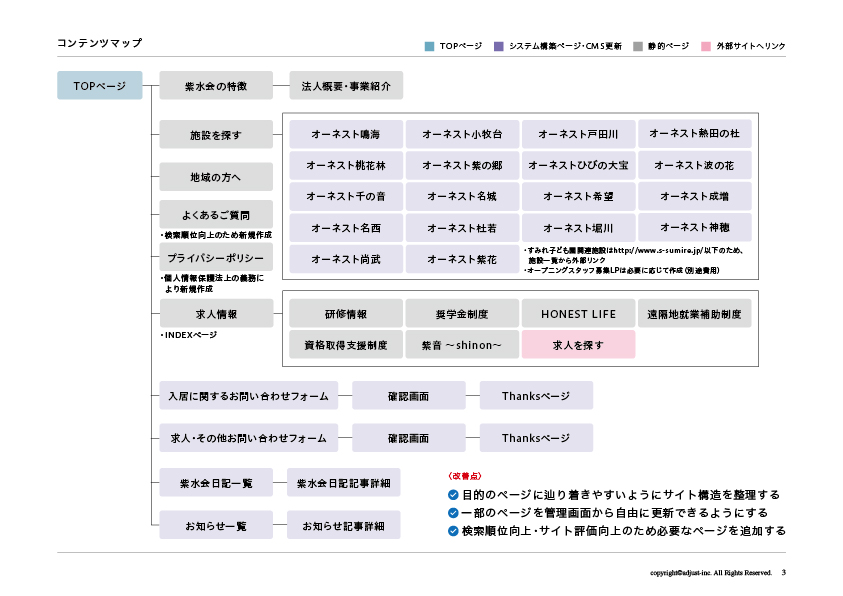Open the 法人概要・事業紹介 box

346,85
